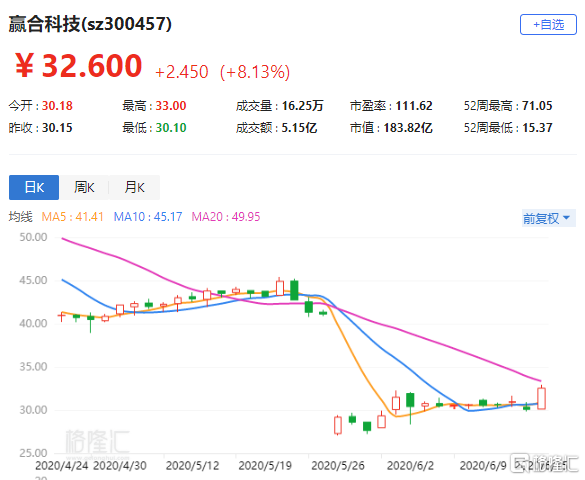Screen dimensions: 585x480
Task: Click the 最低 value 30.10
Action: tap(171, 128)
